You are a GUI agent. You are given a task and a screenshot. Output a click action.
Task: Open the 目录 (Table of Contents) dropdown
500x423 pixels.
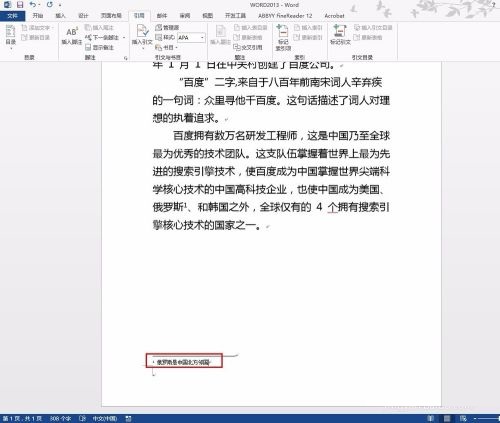point(11,38)
